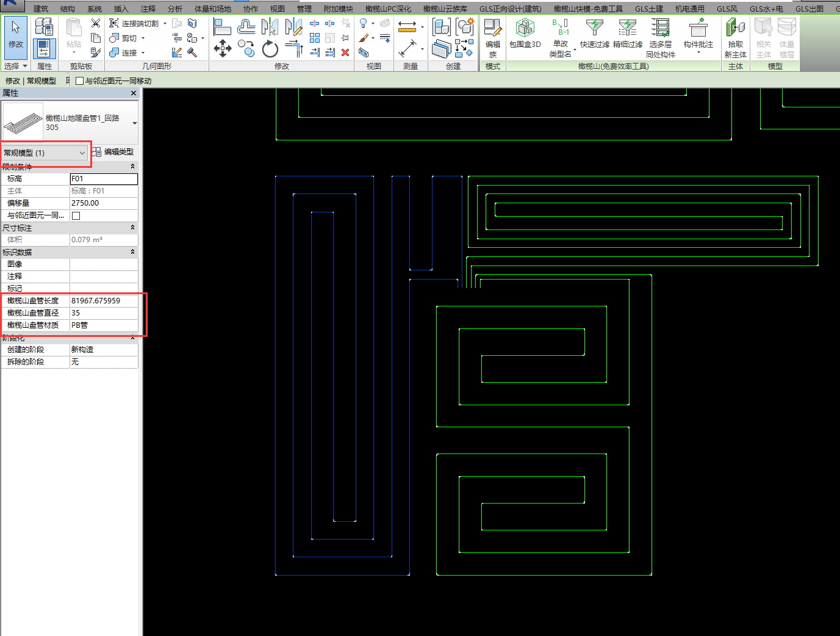Screen dimensions: 840x636
Task: Select the Array tool icon
Action: coord(315,38)
